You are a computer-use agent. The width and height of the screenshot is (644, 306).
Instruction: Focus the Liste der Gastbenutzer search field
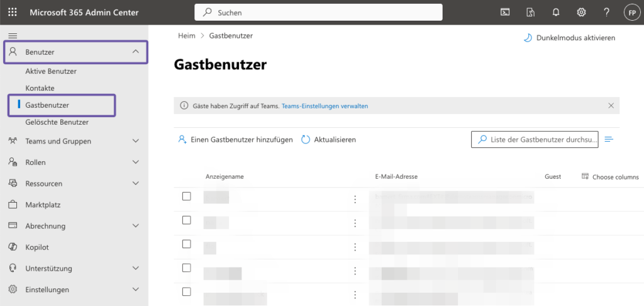point(535,139)
